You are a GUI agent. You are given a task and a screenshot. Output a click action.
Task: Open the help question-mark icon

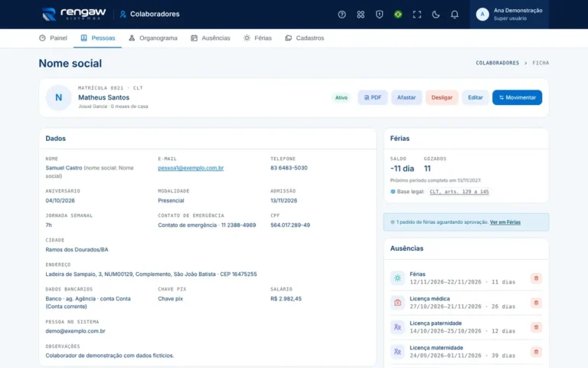point(341,15)
